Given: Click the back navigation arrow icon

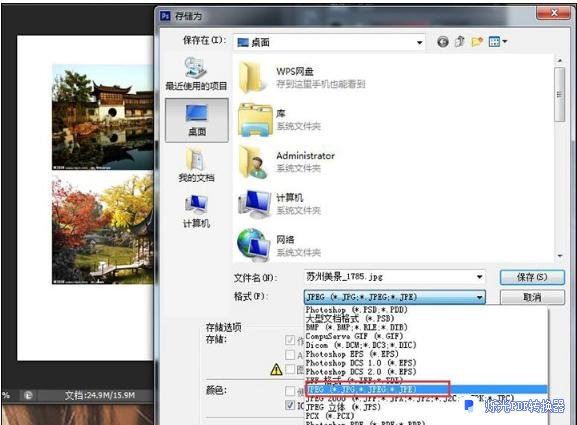Looking at the screenshot, I should pyautogui.click(x=443, y=42).
